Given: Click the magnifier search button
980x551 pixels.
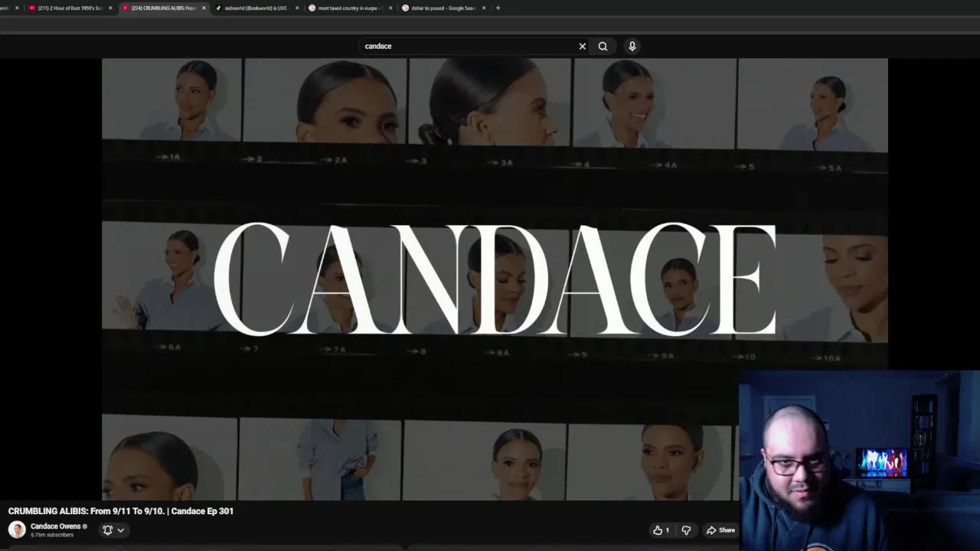Looking at the screenshot, I should click(x=603, y=46).
